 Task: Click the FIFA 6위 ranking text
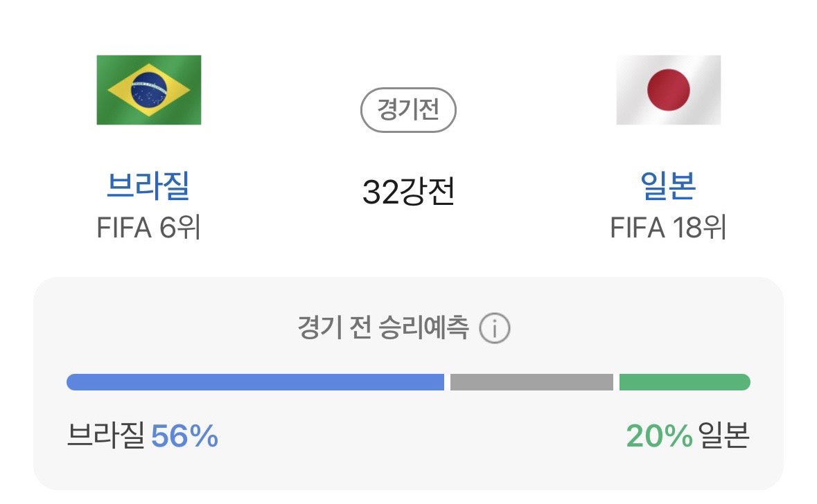(148, 228)
